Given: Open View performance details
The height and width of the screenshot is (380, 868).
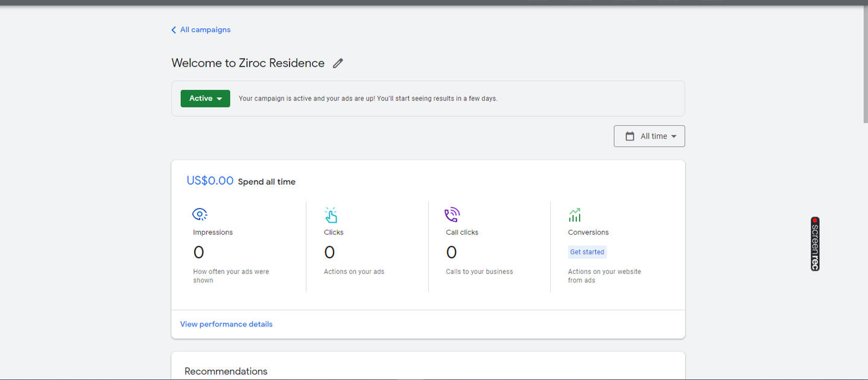Looking at the screenshot, I should (226, 325).
